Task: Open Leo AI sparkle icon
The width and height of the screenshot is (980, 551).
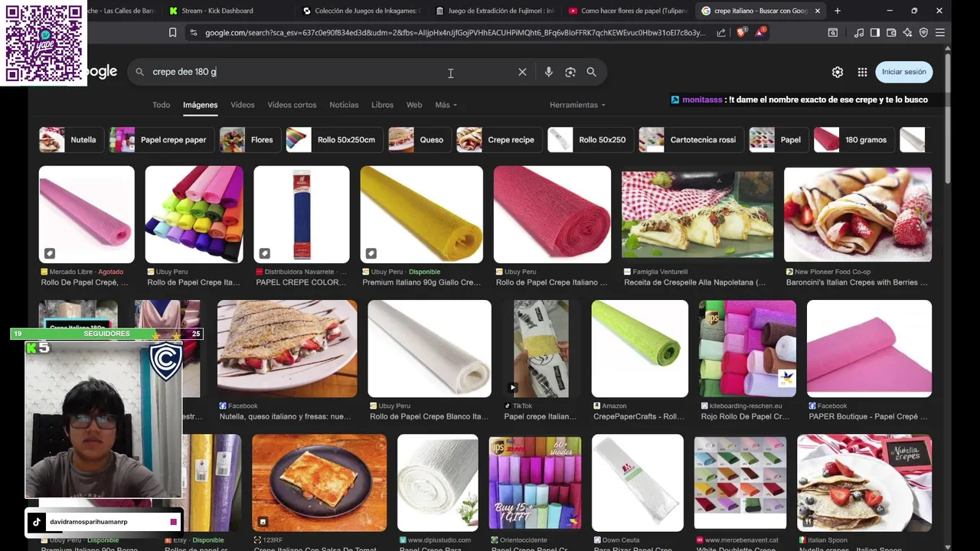Action: [907, 33]
